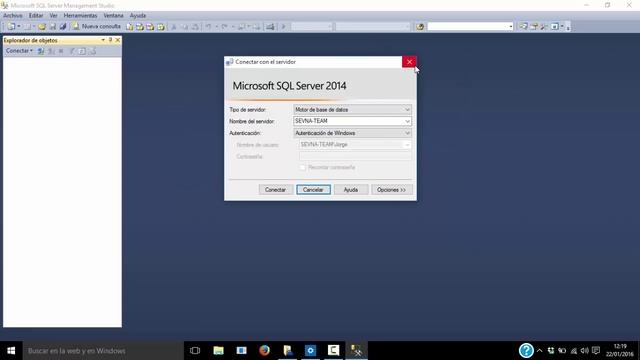The image size is (640, 360).
Task: Click the SQL Server Management Studio taskbar icon
Action: [356, 351]
